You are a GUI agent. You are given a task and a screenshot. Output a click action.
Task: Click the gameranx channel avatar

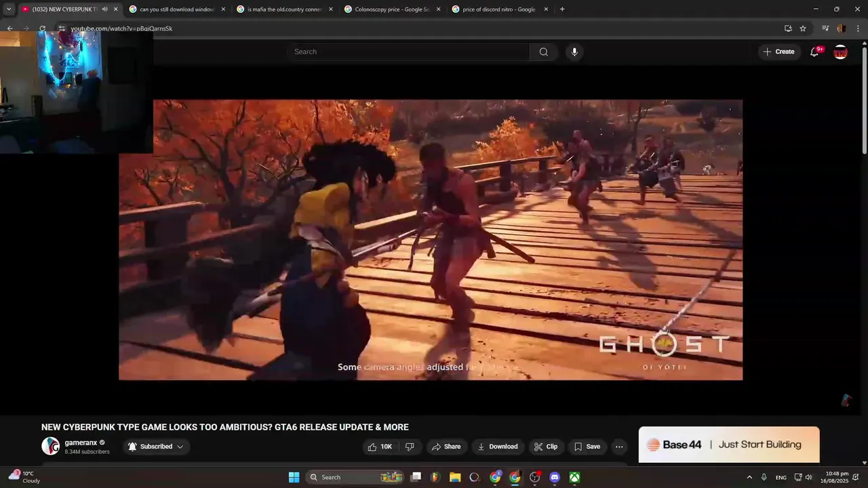pos(50,446)
